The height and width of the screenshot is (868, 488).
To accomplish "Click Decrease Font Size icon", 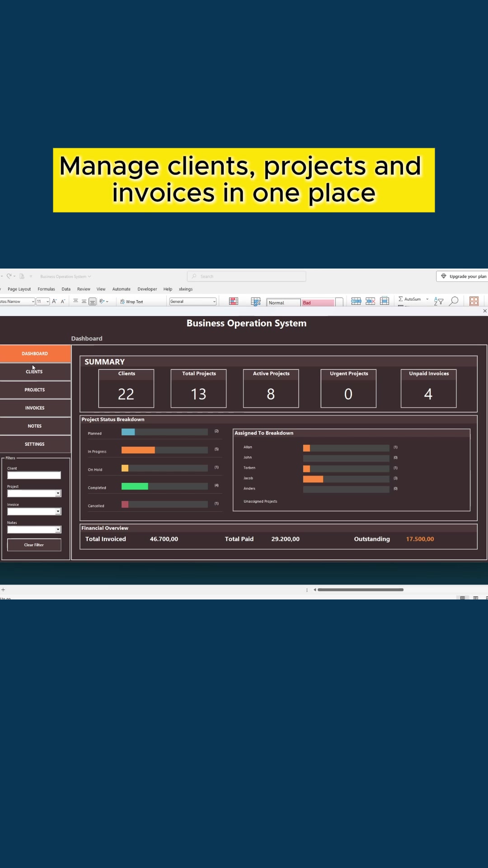I will pyautogui.click(x=63, y=302).
